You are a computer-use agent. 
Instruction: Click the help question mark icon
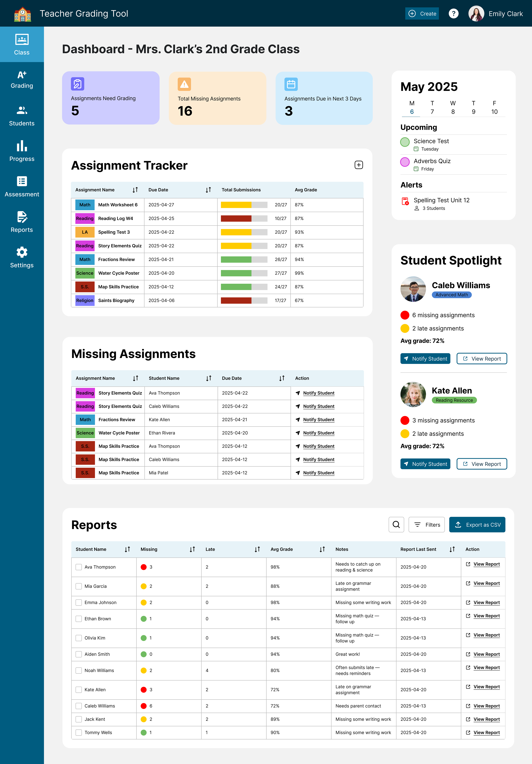click(x=453, y=14)
